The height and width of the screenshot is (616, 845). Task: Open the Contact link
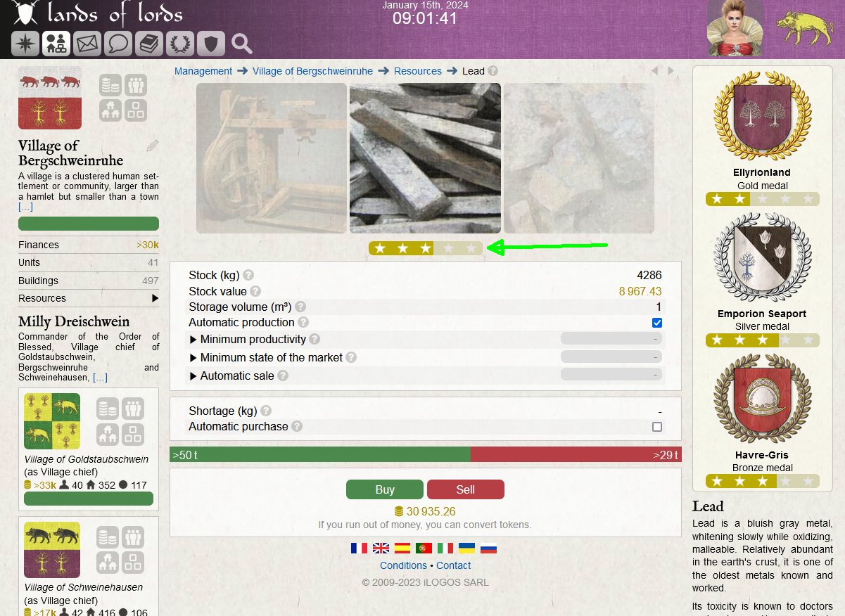coord(453,565)
